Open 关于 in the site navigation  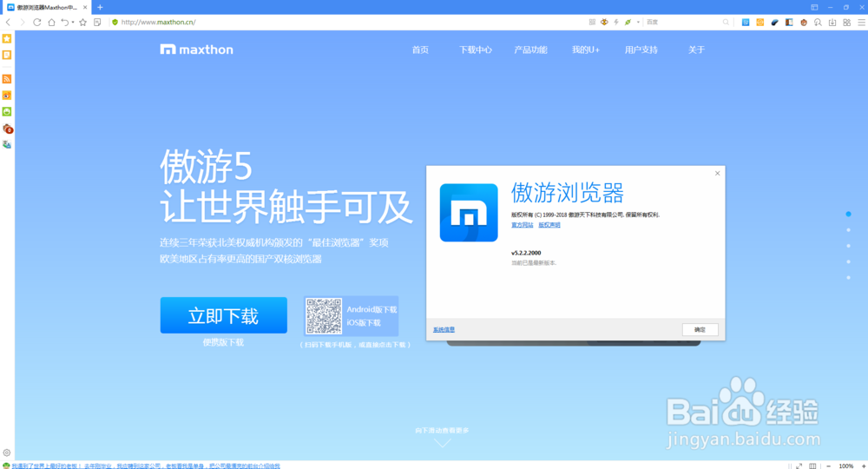click(696, 50)
